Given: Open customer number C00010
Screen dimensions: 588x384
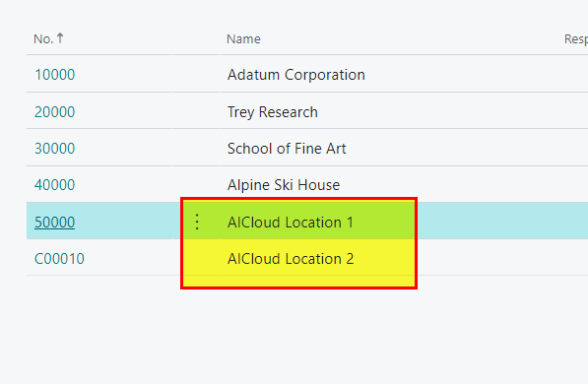Looking at the screenshot, I should pyautogui.click(x=59, y=259).
